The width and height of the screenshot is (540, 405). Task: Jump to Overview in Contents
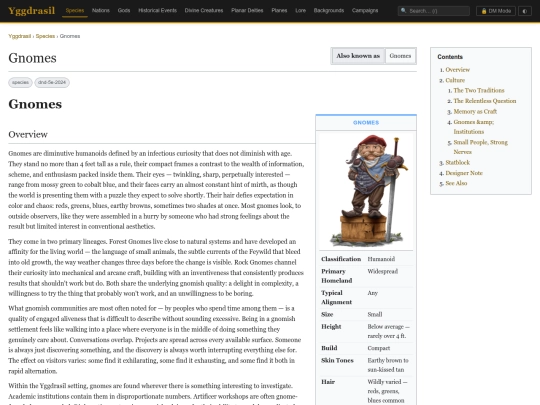pos(457,70)
